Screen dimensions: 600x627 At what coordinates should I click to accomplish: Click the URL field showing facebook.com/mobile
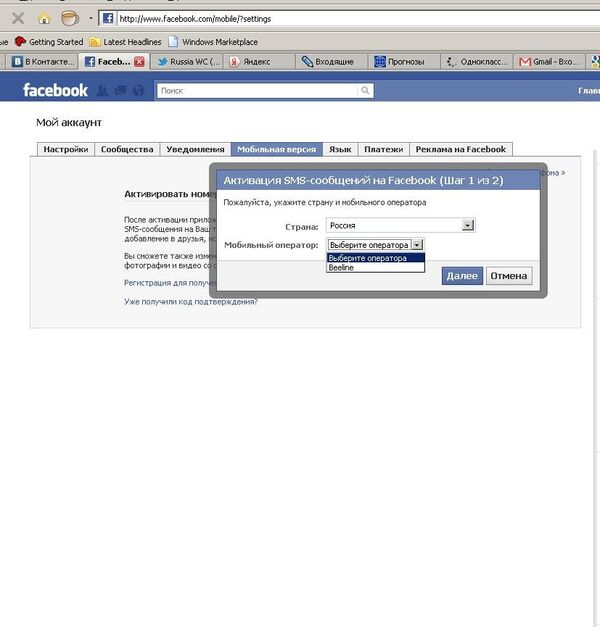point(358,18)
